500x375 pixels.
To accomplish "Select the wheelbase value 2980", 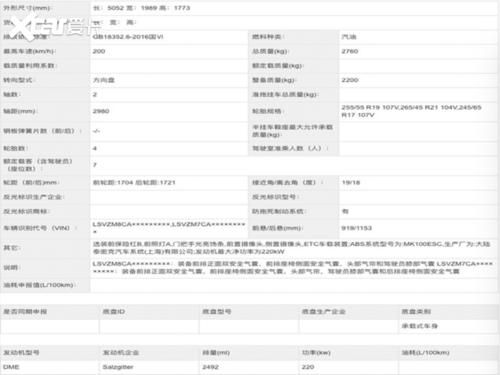I will pos(101,111).
